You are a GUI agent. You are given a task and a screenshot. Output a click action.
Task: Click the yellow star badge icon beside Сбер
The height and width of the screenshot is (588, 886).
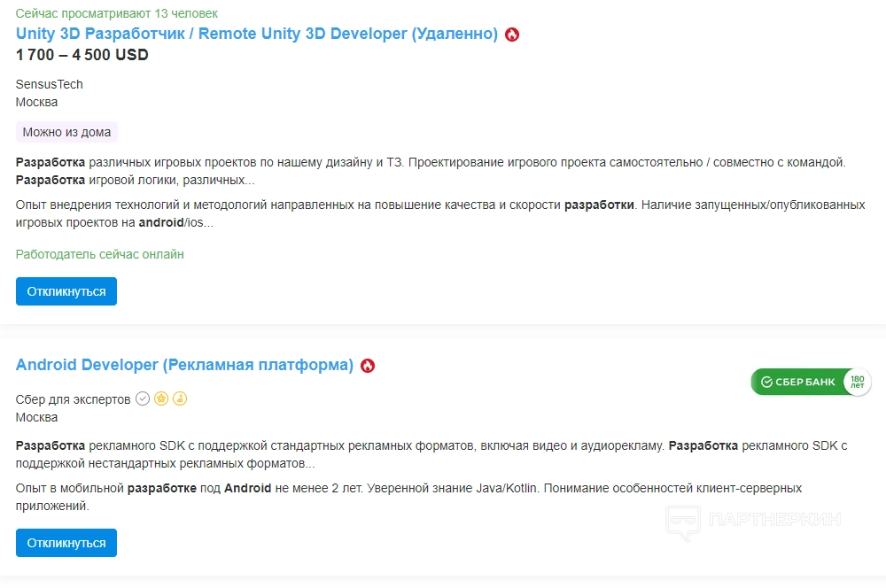(x=161, y=399)
